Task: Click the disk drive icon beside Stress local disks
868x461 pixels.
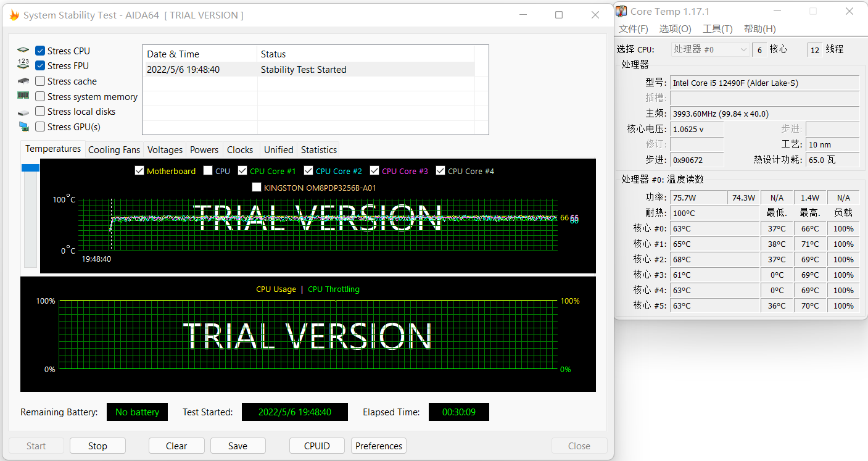Action: tap(23, 112)
